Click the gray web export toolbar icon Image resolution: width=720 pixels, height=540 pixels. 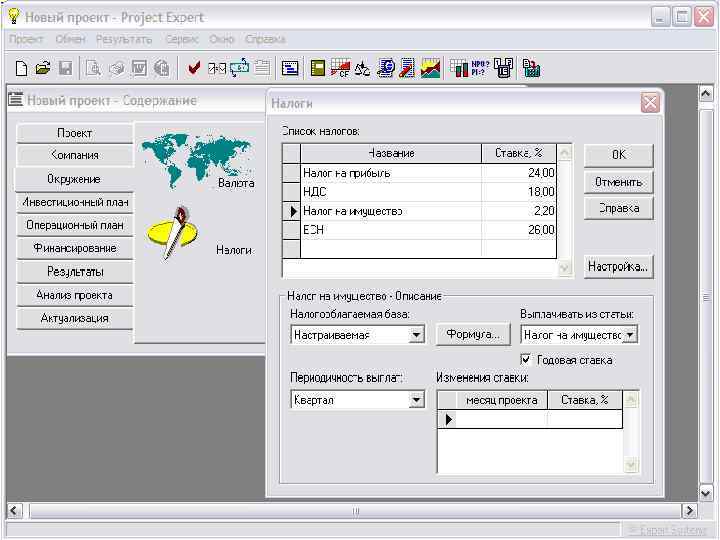(162, 68)
